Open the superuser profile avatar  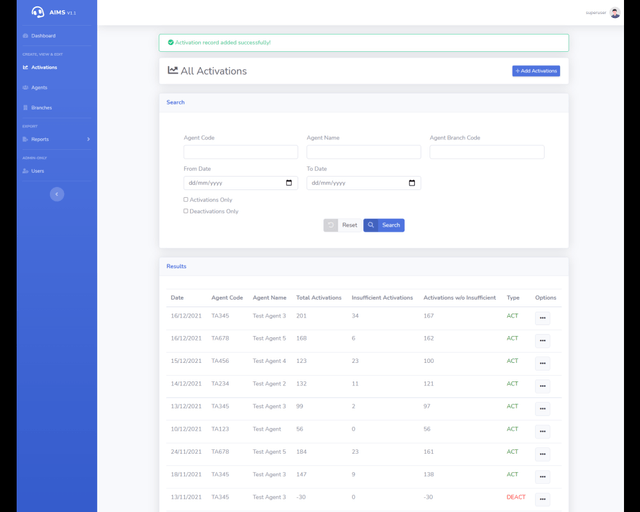click(615, 12)
